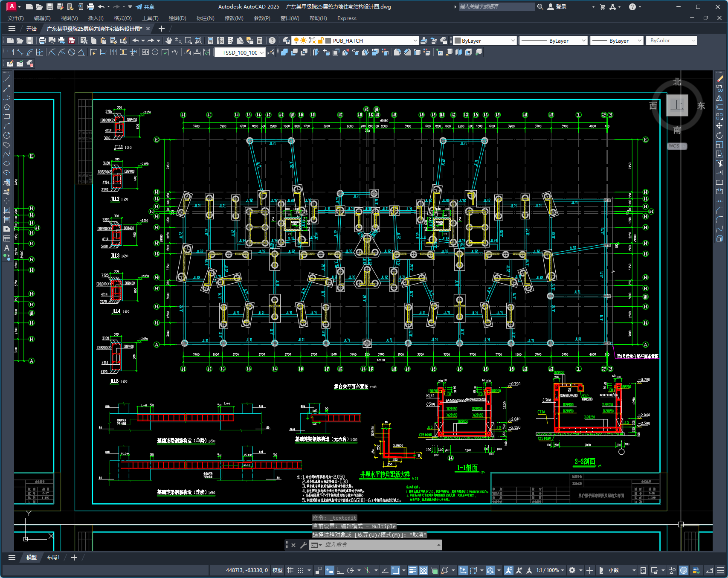Click the ByLayer gray color swatch
Image resolution: width=728 pixels, height=578 pixels.
[x=458, y=41]
